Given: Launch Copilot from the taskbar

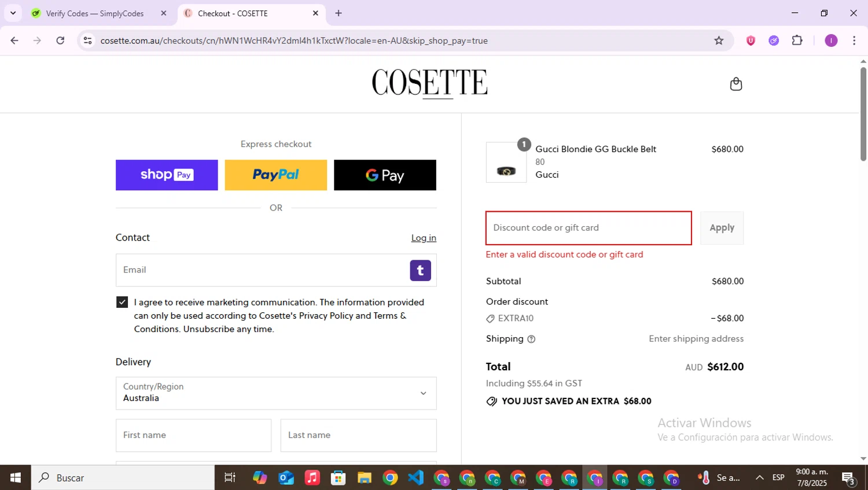Looking at the screenshot, I should tap(260, 478).
